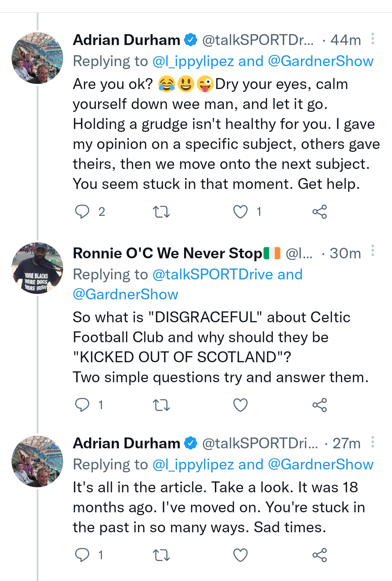Retweet Ronnie O'C's "DISGRACEFUL" tweet
Viewport: 392px width, 581px height.
point(161,405)
